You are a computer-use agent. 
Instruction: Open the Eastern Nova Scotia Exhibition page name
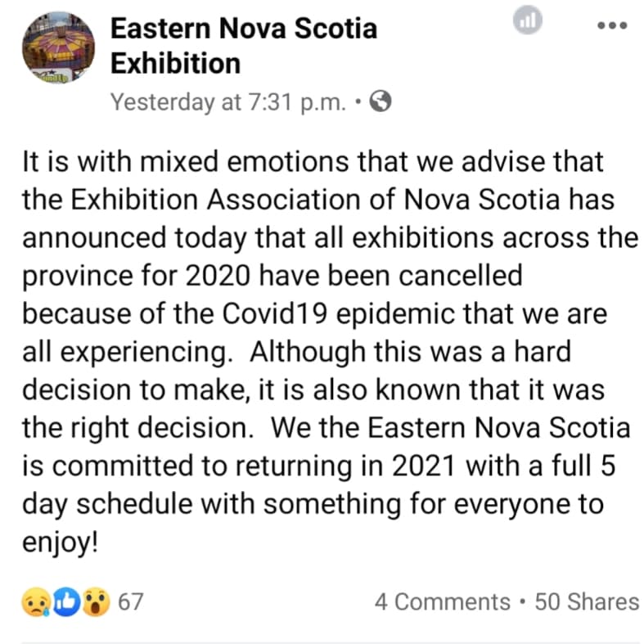[243, 46]
